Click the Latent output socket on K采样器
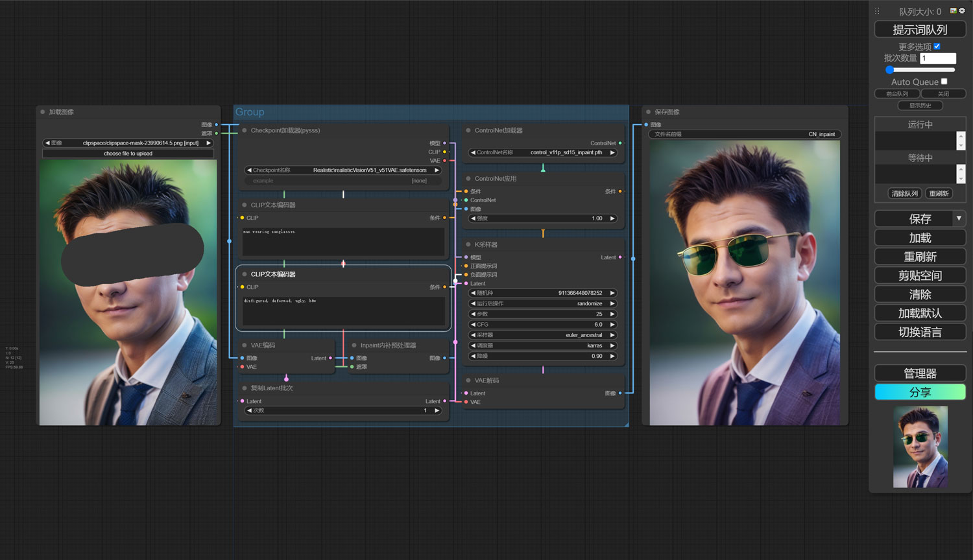 click(620, 257)
